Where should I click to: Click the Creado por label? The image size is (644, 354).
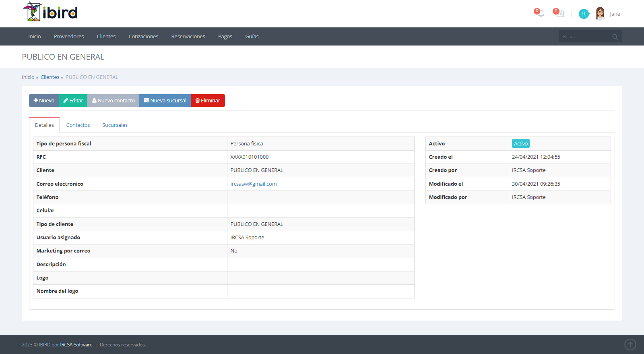point(443,170)
